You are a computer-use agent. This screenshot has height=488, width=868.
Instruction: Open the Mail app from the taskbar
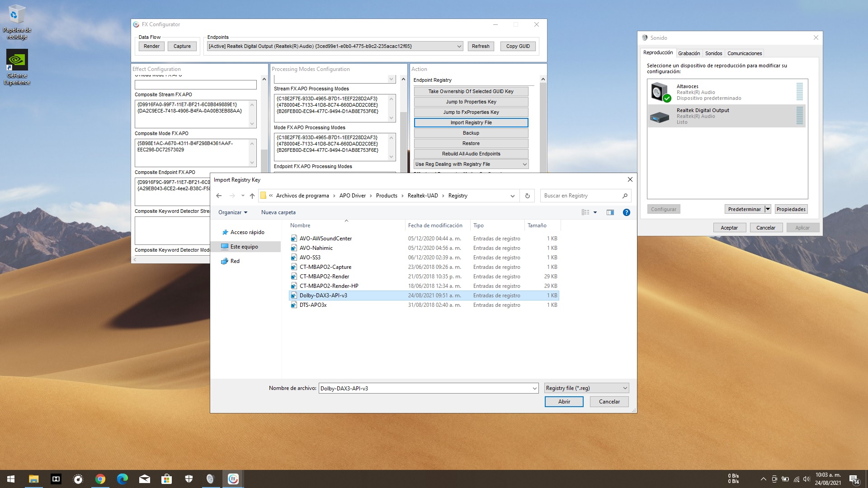pos(144,479)
